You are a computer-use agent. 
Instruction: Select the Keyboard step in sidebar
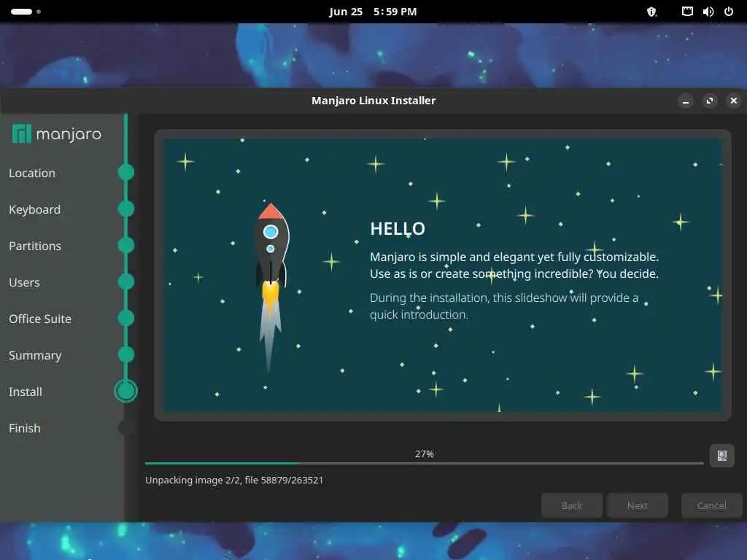35,209
